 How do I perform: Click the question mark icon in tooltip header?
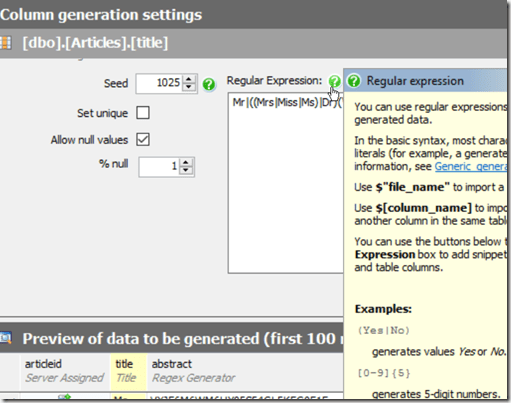pos(354,81)
